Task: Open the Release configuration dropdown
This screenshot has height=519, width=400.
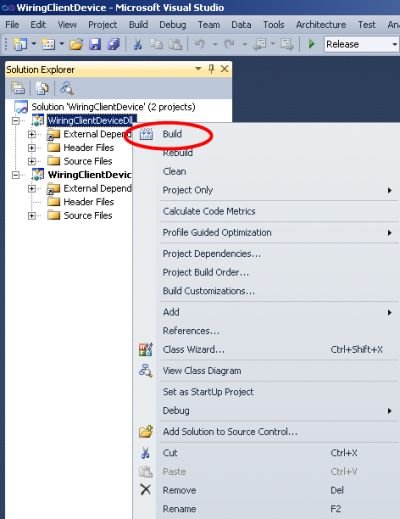Action: coord(362,44)
